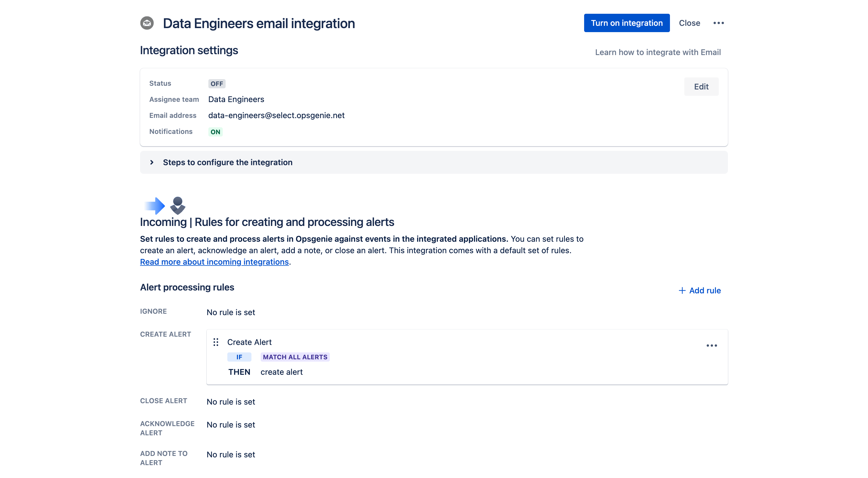Click the MATCH ALL ALERTS tag
This screenshot has width=868, height=478.
[x=295, y=357]
